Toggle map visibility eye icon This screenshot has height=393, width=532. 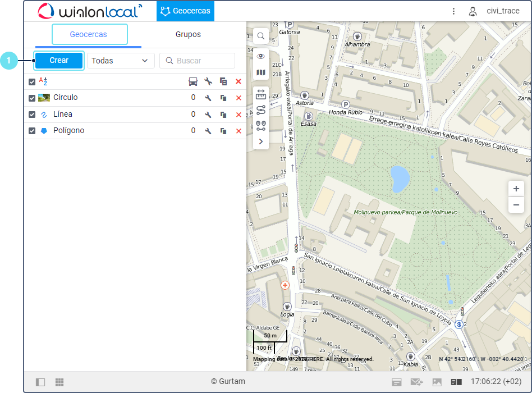[x=261, y=56]
